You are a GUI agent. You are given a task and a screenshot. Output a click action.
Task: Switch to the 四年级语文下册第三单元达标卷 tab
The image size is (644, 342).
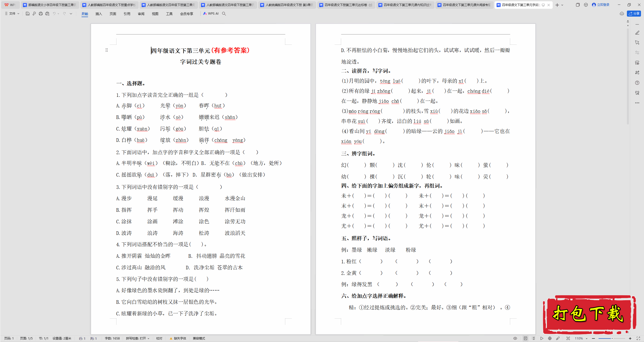[x=346, y=5]
